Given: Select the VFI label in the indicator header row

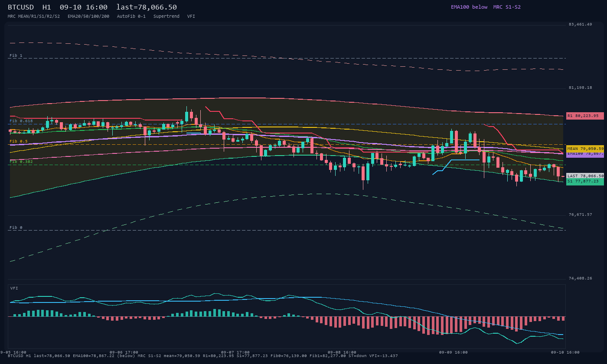Looking at the screenshot, I should (x=191, y=16).
